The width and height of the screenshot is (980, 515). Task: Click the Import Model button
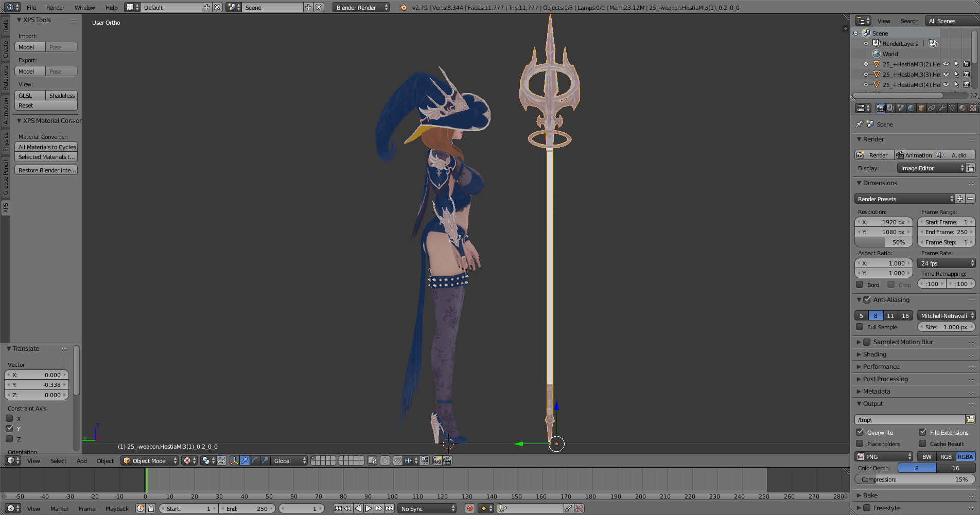tap(30, 47)
